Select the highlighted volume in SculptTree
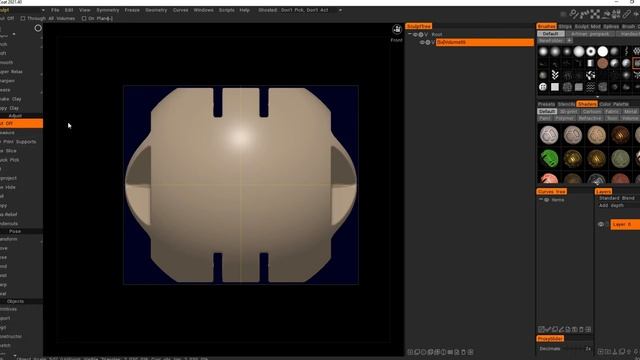Viewport: 640px width, 360px height. [484, 42]
